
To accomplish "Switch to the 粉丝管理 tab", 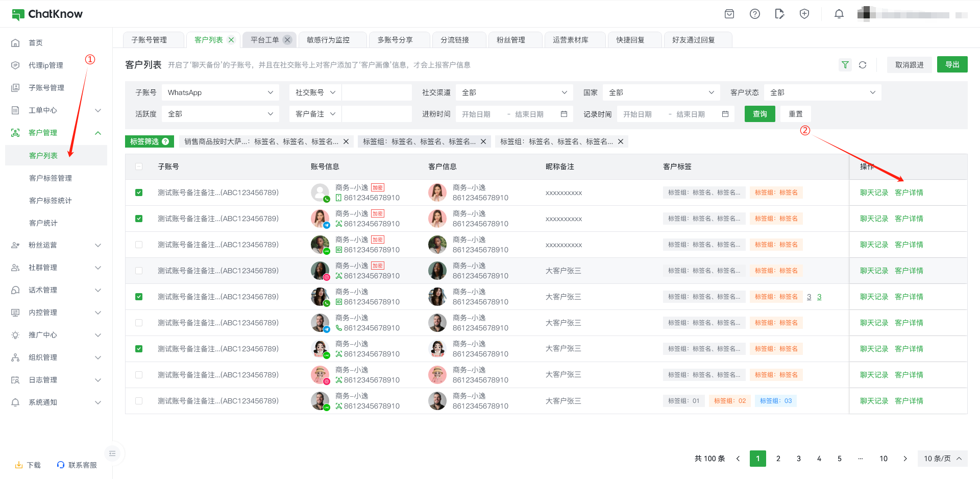I will (511, 40).
